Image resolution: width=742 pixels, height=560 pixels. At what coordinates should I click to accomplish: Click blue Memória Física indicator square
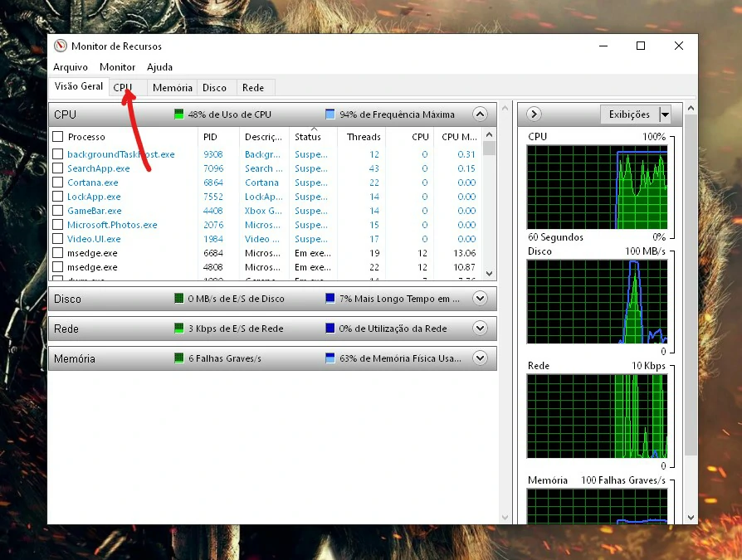pyautogui.click(x=330, y=358)
